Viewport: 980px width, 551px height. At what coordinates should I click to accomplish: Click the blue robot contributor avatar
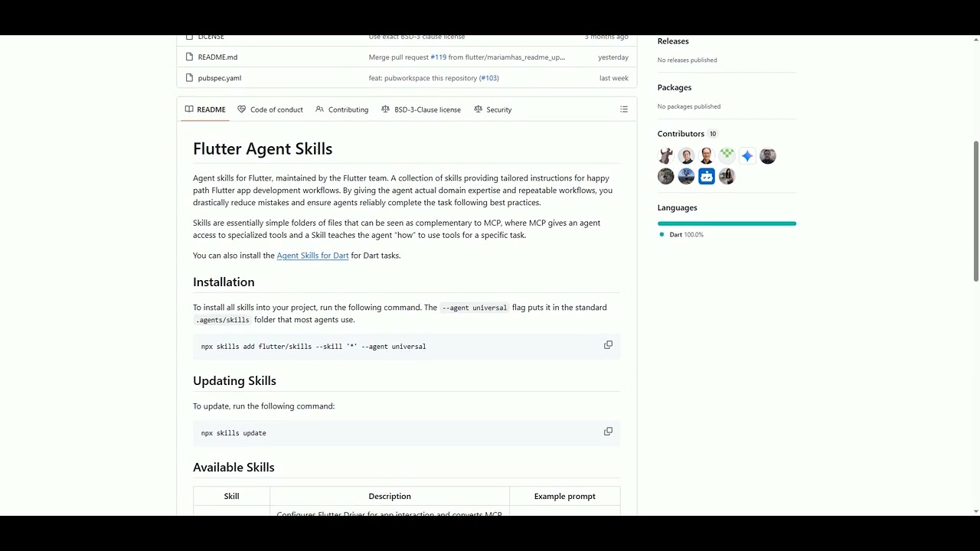tap(707, 177)
